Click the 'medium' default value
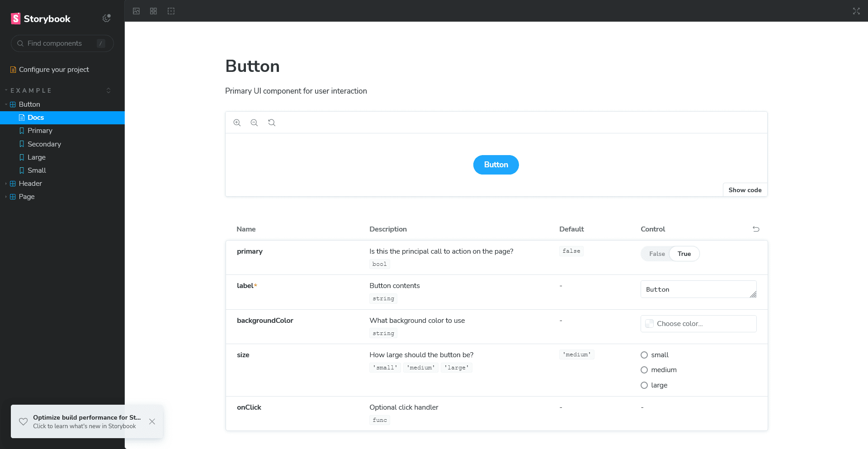This screenshot has height=449, width=868. [x=576, y=354]
